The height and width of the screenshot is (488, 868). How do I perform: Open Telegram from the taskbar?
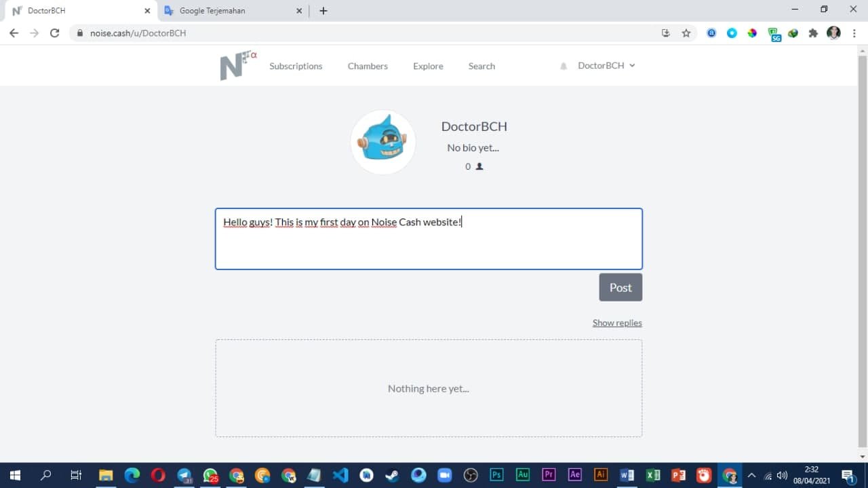click(184, 475)
